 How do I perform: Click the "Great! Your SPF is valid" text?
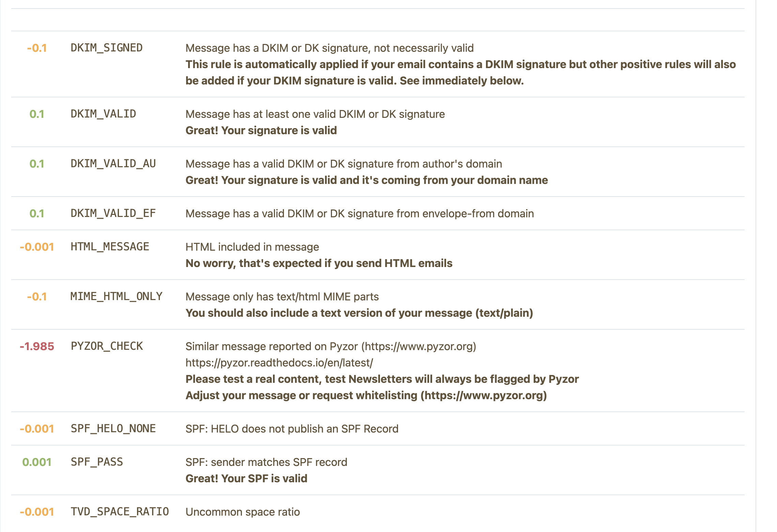point(246,479)
